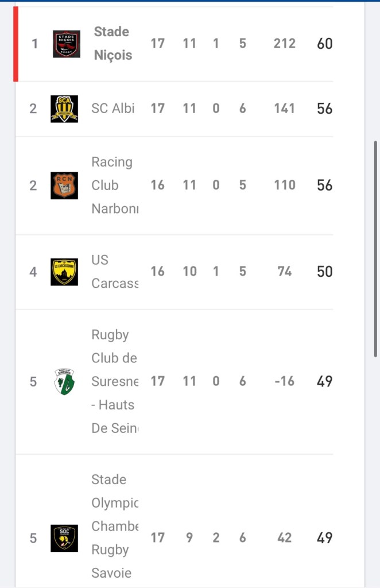Select the US Carcassonne team name
Screen dimensions: 380x588
pos(114,272)
